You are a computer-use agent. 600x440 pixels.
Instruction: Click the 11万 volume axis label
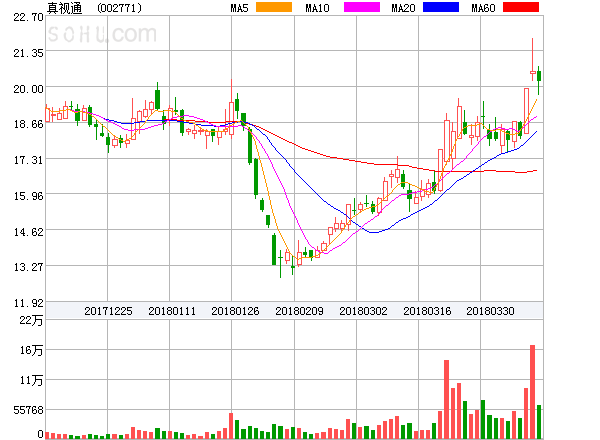coord(31,380)
